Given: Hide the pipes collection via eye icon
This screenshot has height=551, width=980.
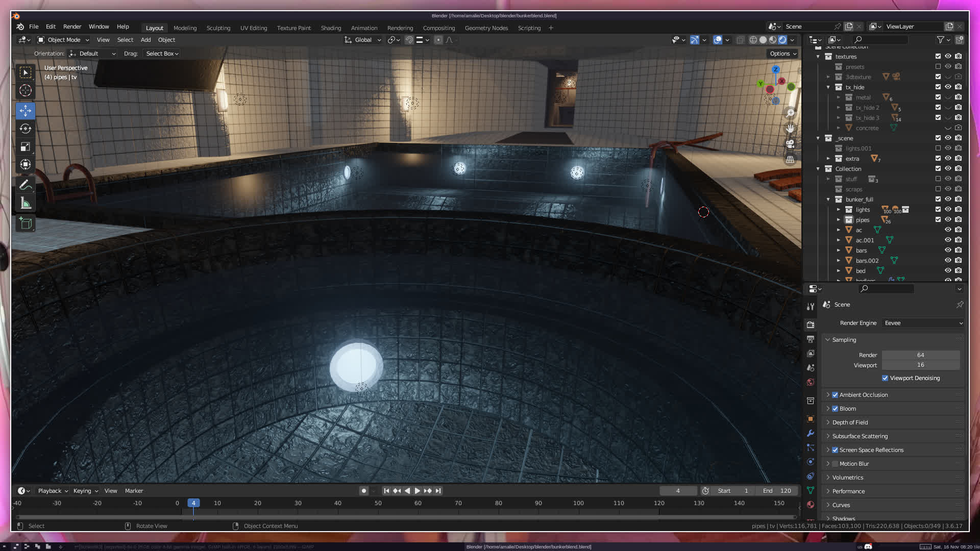Looking at the screenshot, I should (948, 220).
